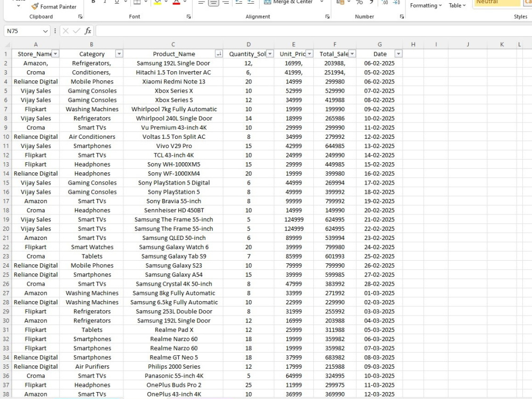532x399 pixels.
Task: Increase indent
Action: click(251, 2)
